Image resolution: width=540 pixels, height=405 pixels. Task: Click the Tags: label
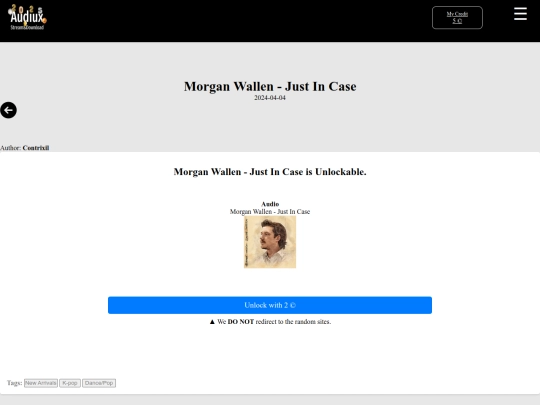(x=14, y=383)
